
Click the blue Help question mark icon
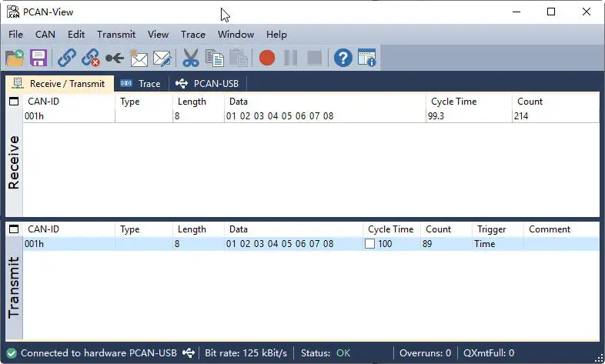point(343,58)
